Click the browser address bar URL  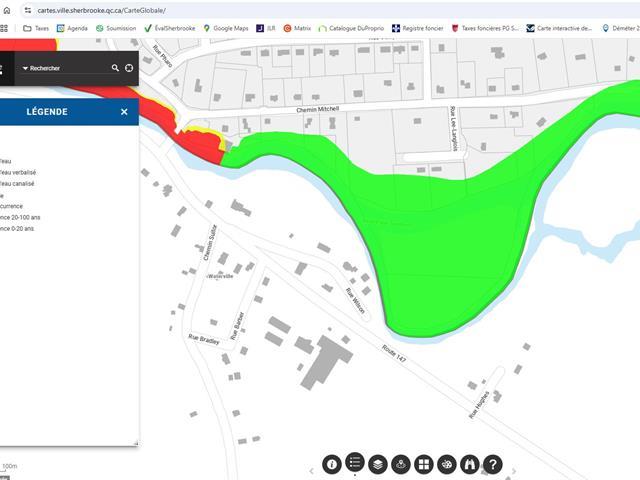click(x=100, y=10)
